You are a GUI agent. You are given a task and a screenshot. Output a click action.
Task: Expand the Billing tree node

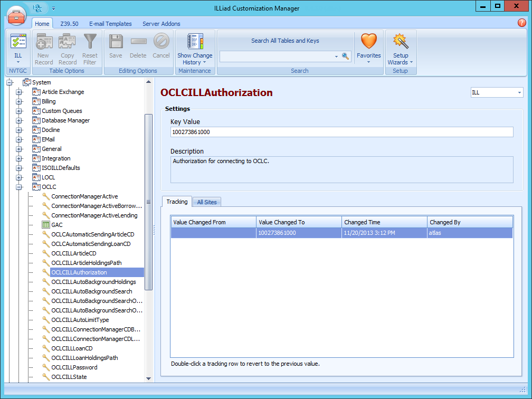pos(19,101)
